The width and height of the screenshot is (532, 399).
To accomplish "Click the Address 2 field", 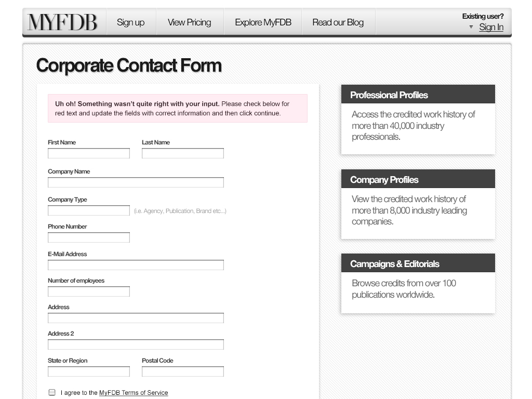I will point(136,344).
